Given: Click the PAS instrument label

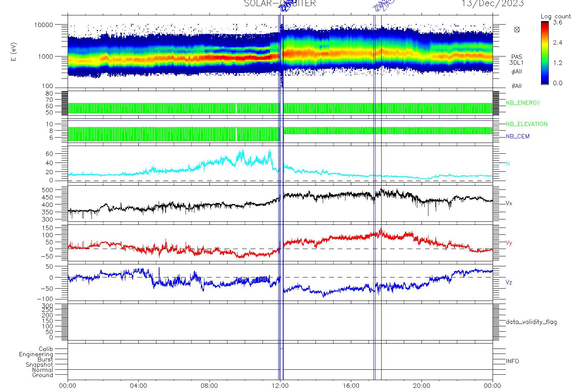Looking at the screenshot, I should tap(516, 56).
